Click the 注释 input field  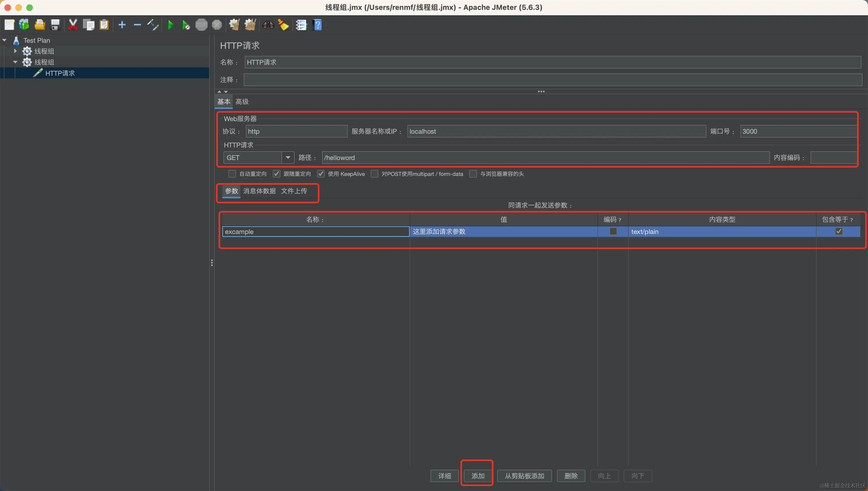(553, 80)
